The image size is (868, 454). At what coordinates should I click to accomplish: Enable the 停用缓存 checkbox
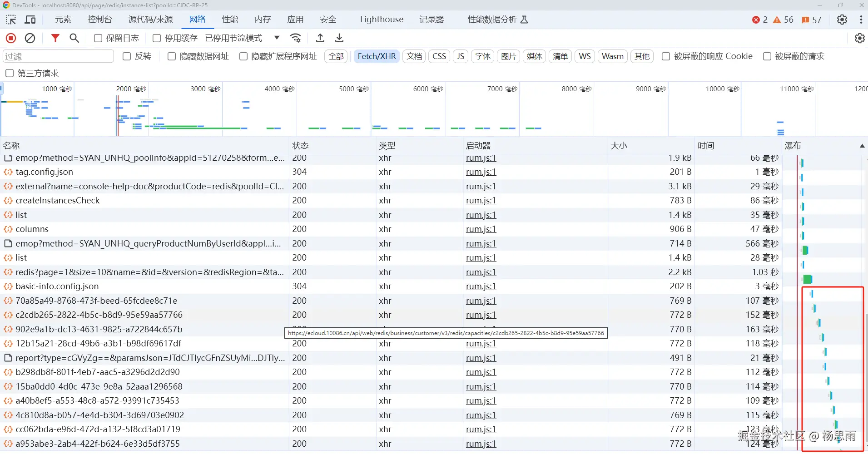pyautogui.click(x=156, y=38)
